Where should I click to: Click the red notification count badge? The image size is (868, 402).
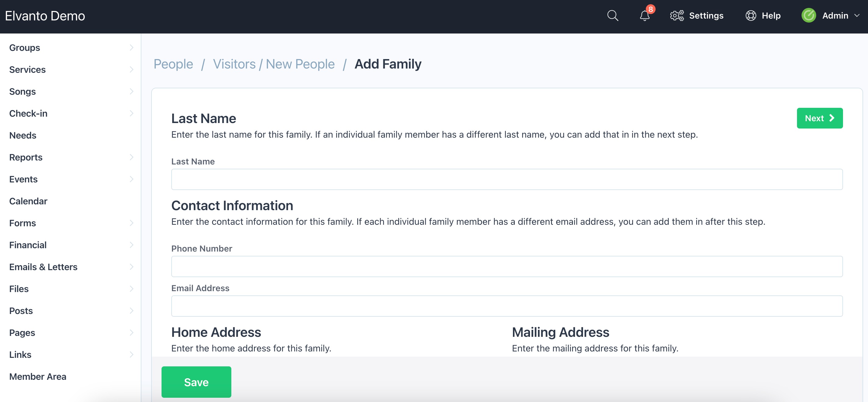(x=650, y=9)
